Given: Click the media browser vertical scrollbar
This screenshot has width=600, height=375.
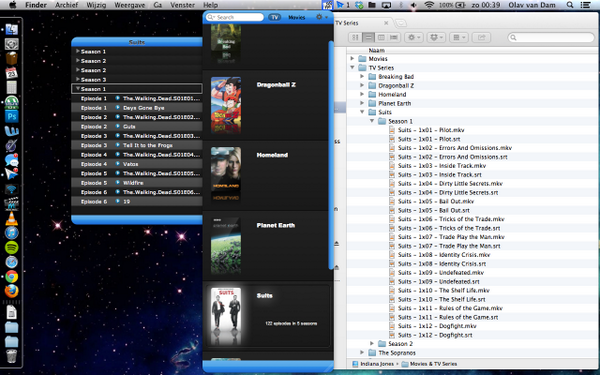Looking at the screenshot, I should pos(331,155).
